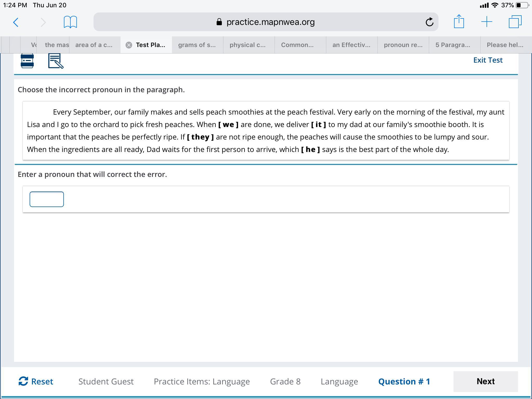Open the bookmarks book icon
532x399 pixels.
point(70,22)
